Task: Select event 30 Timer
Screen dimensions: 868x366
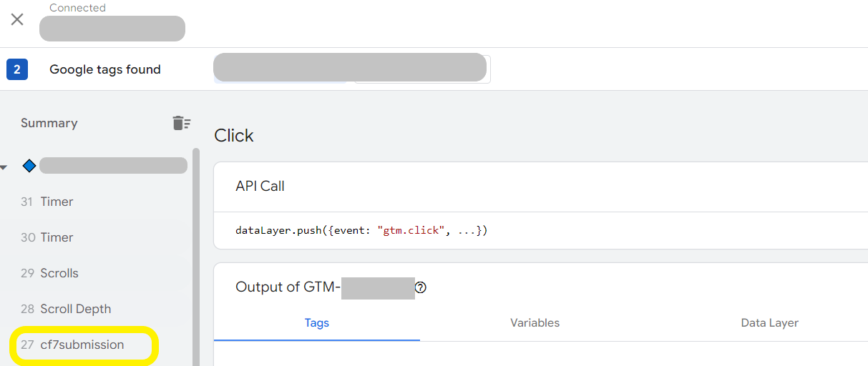Action: coord(47,237)
